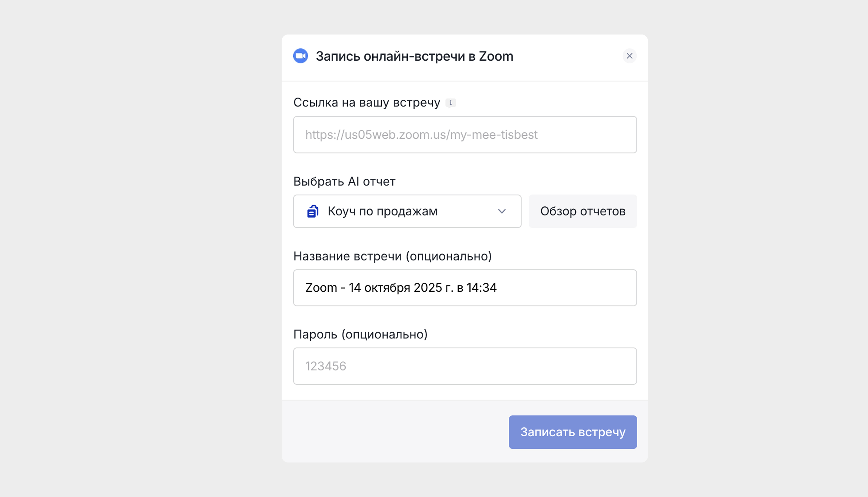Click the briefcase icon in report selector
The height and width of the screenshot is (497, 868).
pos(313,211)
